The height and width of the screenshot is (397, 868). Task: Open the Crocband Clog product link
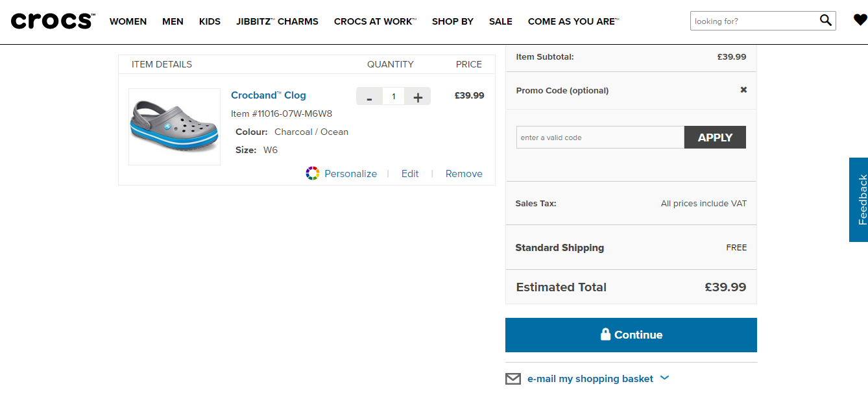click(x=269, y=95)
